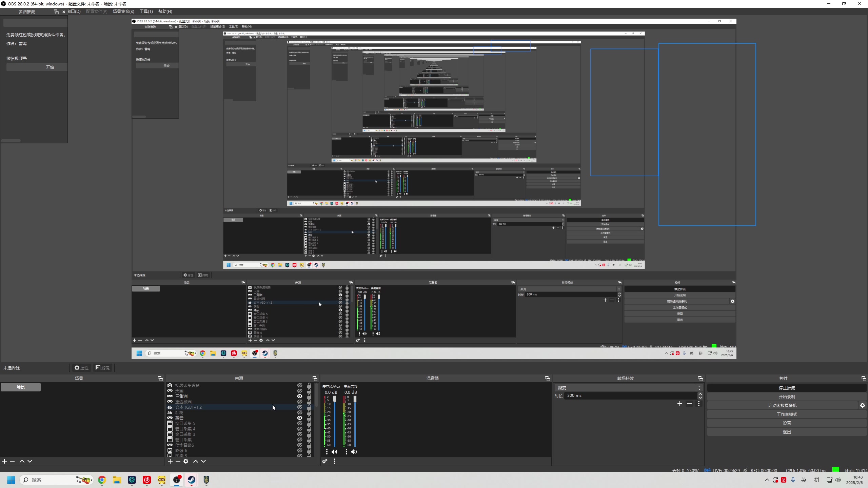Screen dimensions: 868x488
Task: Open the 工具(T) menu
Action: pyautogui.click(x=146, y=12)
